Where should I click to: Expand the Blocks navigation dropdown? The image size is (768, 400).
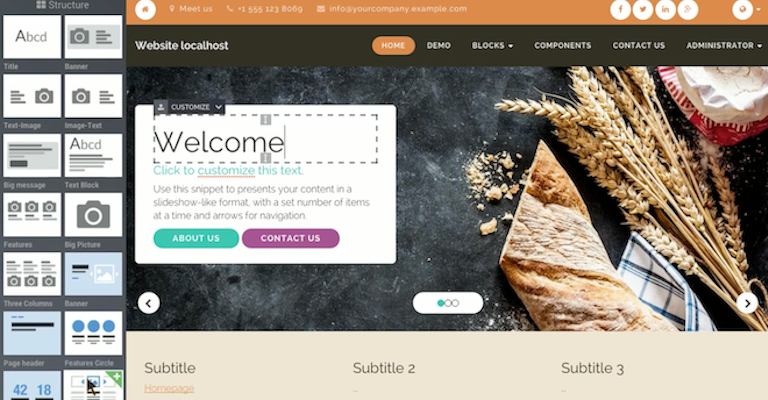point(492,46)
